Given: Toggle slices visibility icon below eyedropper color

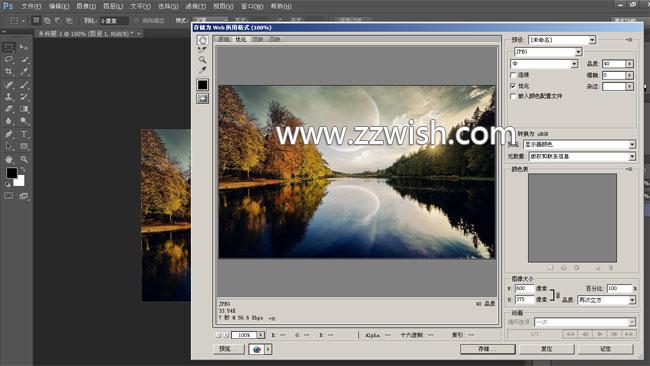Looking at the screenshot, I should (x=202, y=98).
